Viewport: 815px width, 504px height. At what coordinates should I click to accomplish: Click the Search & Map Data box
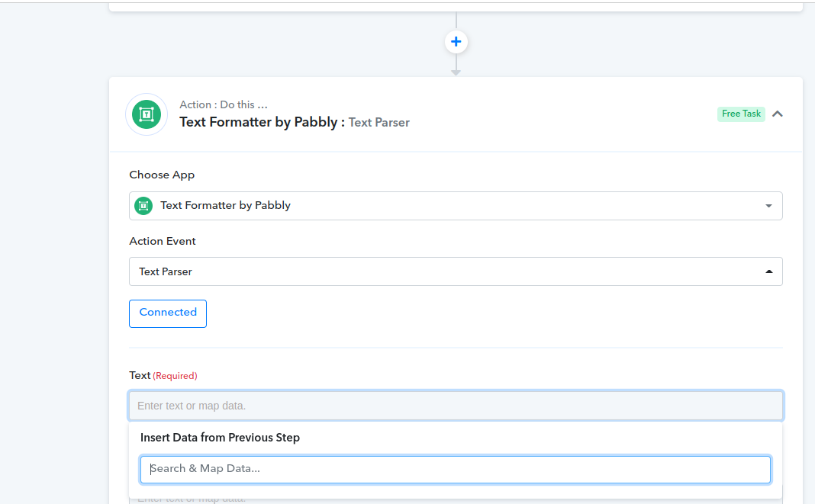[456, 469]
